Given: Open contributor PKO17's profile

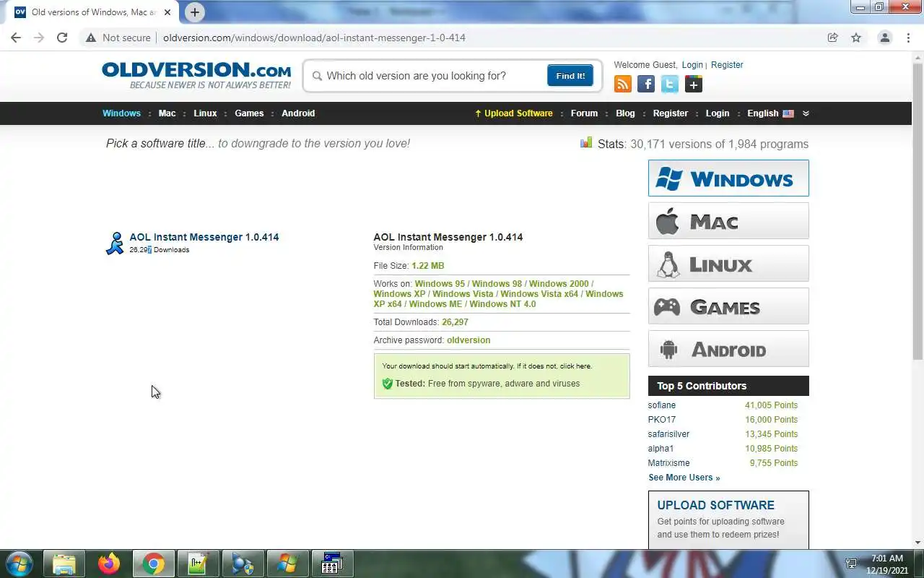Looking at the screenshot, I should pyautogui.click(x=662, y=420).
